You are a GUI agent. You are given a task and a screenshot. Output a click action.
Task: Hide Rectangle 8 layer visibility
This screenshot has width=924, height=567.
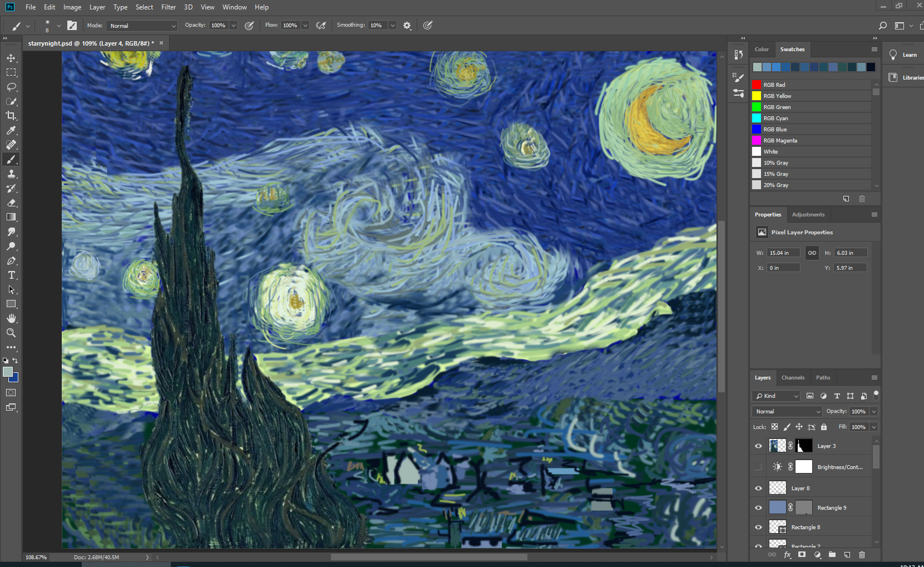758,527
